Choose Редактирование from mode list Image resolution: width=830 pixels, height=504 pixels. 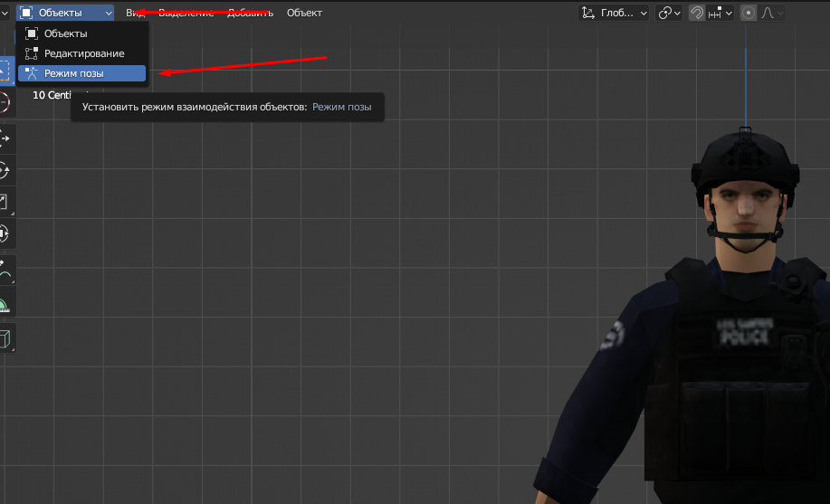pos(84,53)
